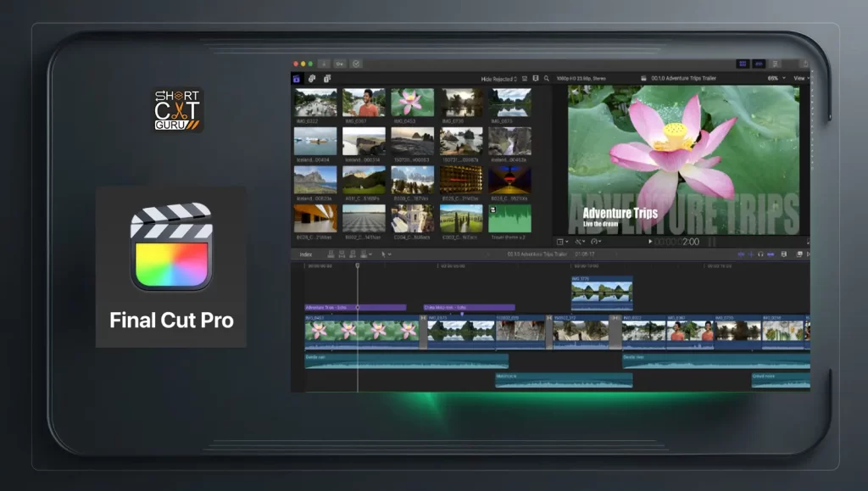Click the transition between IMG_0453 and IMG_1373

click(x=423, y=332)
